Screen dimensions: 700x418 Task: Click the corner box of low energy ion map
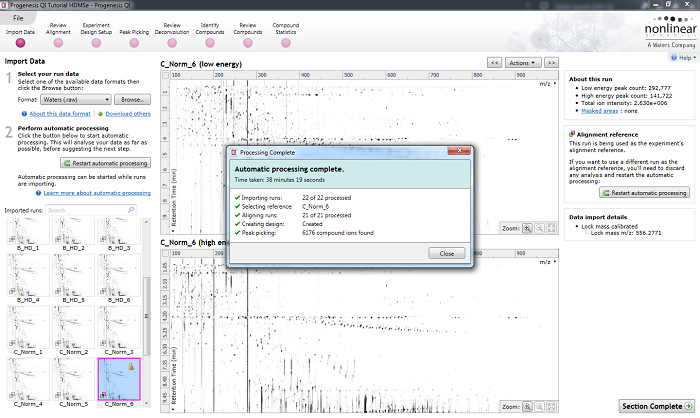coord(165,75)
